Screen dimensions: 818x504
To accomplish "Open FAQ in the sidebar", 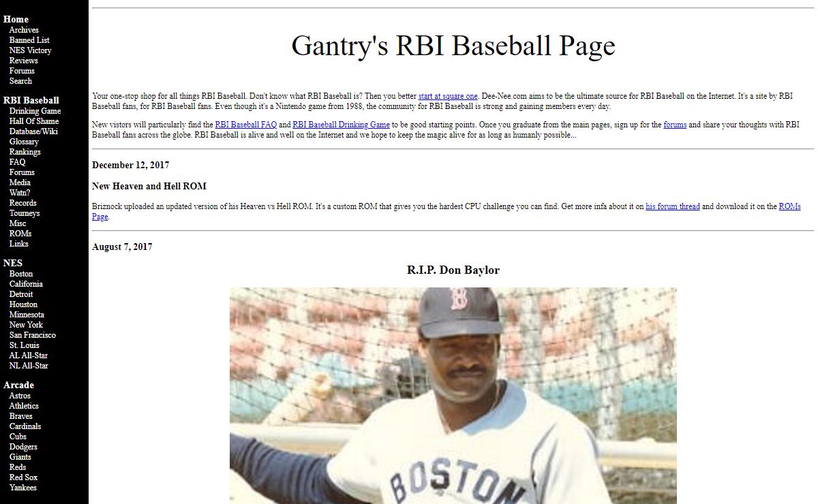I will tap(17, 162).
